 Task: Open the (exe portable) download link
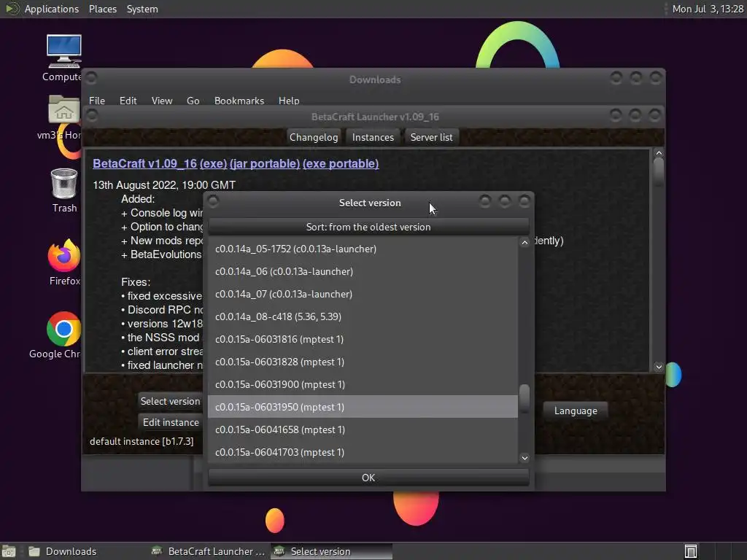(341, 163)
